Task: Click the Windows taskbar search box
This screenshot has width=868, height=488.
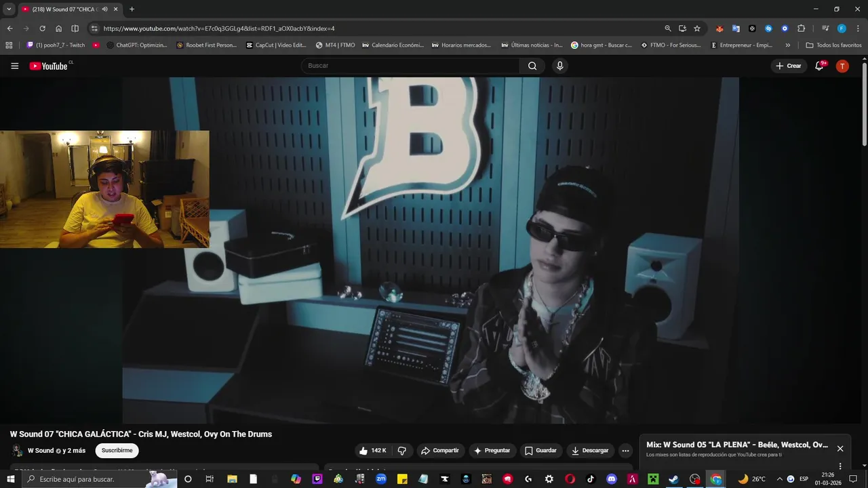Action: point(99,479)
